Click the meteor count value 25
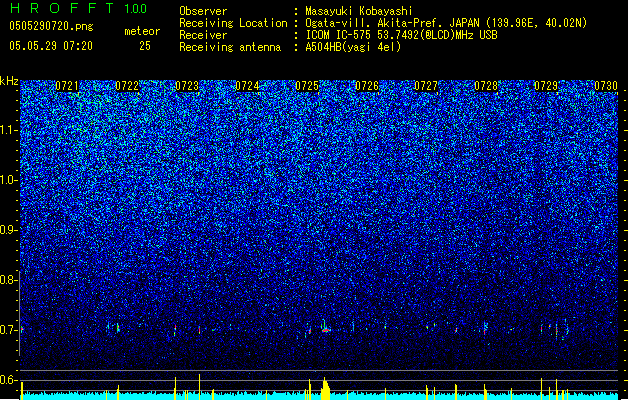The height and width of the screenshot is (400, 629). (x=145, y=46)
